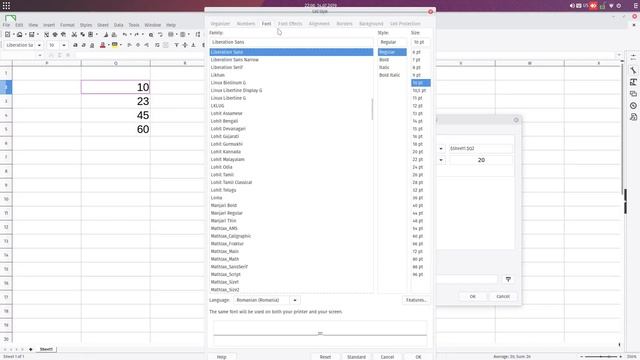Click the Clone formatting paintbrush icon

click(x=106, y=35)
